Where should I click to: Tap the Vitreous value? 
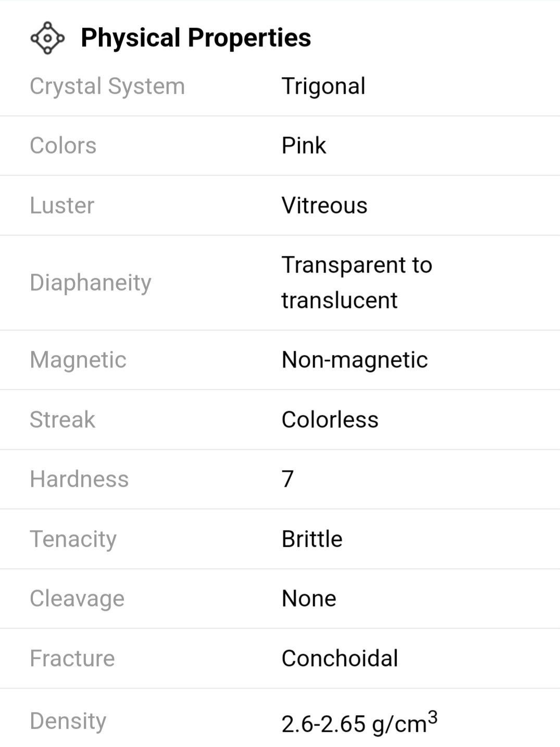(x=325, y=205)
